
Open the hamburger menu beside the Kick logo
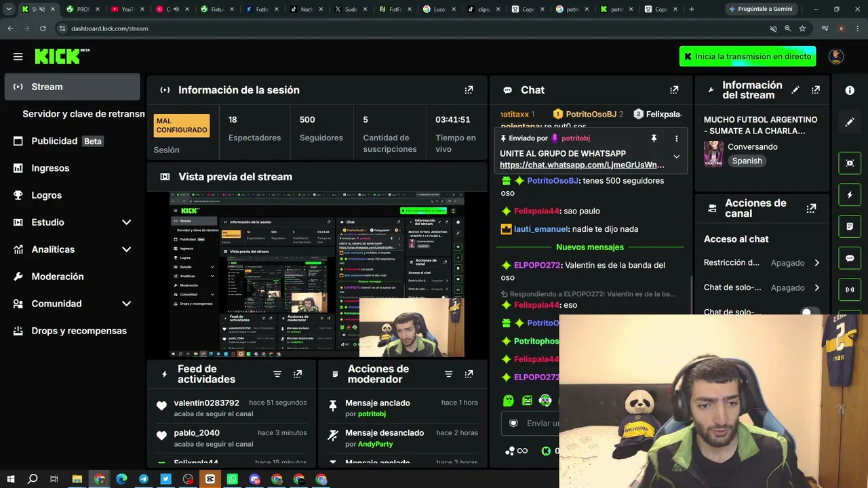tap(18, 57)
